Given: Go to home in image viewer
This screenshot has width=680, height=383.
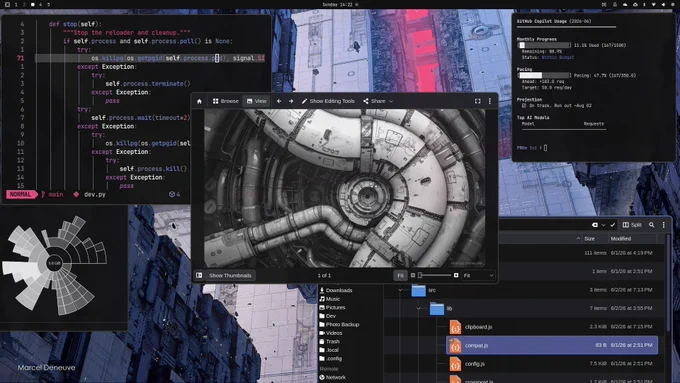Looking at the screenshot, I should pyautogui.click(x=199, y=101).
